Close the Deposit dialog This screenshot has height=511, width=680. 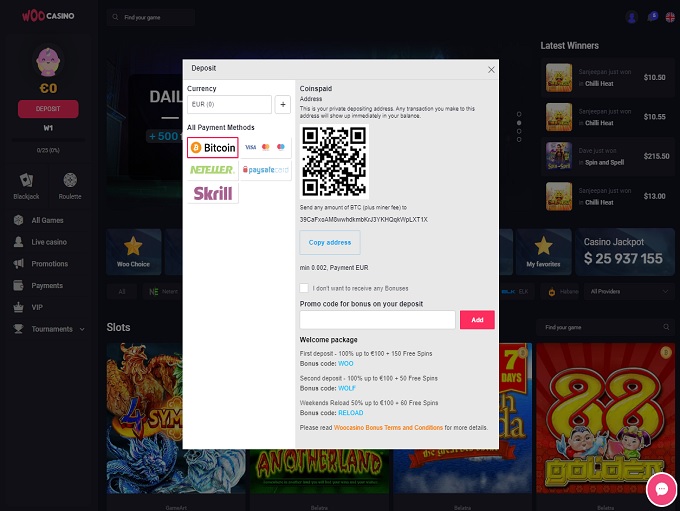coord(491,69)
